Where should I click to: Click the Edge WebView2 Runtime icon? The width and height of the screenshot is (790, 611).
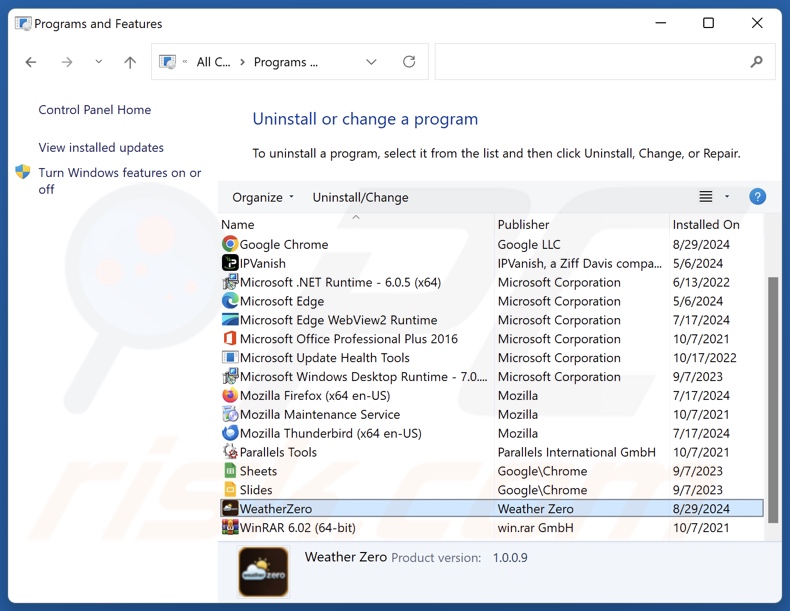[230, 319]
